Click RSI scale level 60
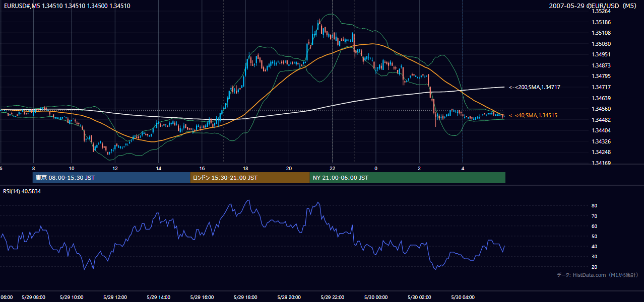This screenshot has height=302, width=644. 594,226
